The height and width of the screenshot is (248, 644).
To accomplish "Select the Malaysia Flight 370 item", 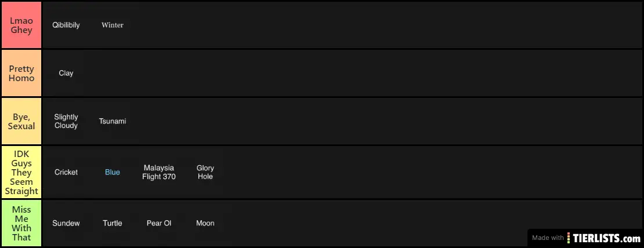I will 159,172.
